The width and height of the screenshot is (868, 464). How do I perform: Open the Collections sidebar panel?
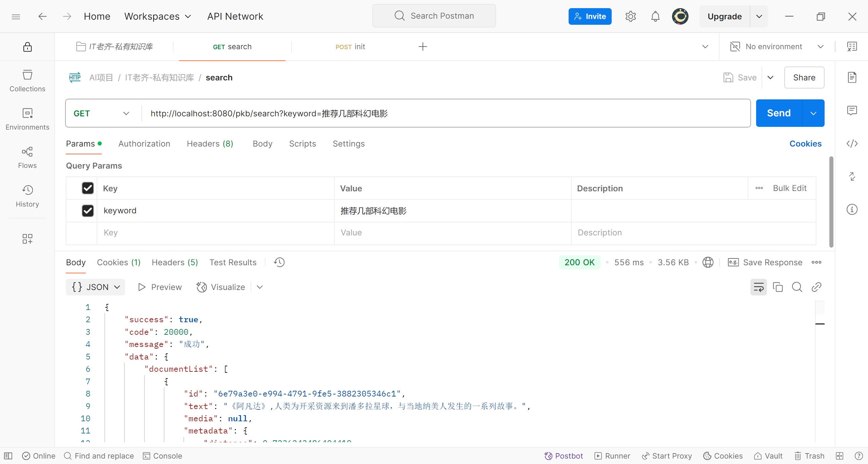tap(27, 80)
